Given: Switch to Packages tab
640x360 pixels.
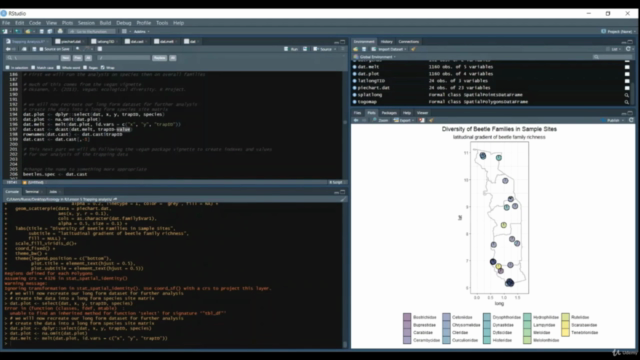Looking at the screenshot, I should coord(389,113).
